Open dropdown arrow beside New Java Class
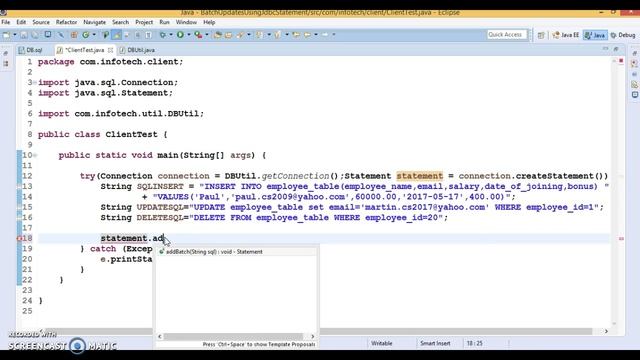This screenshot has width=640, height=360. pyautogui.click(x=94, y=35)
